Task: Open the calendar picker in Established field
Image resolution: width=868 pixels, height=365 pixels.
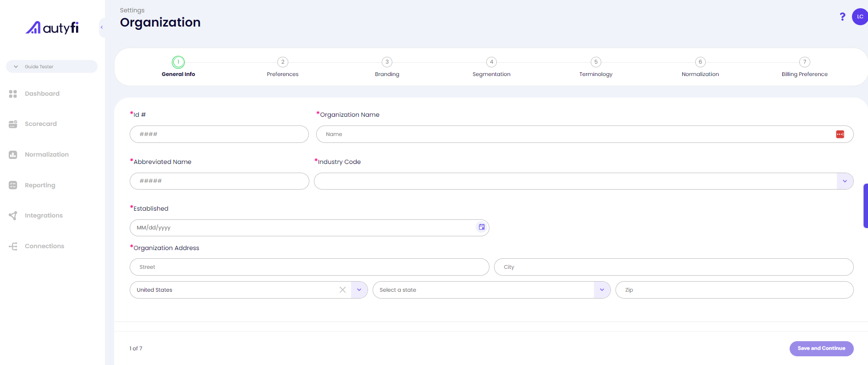Action: coord(482,227)
